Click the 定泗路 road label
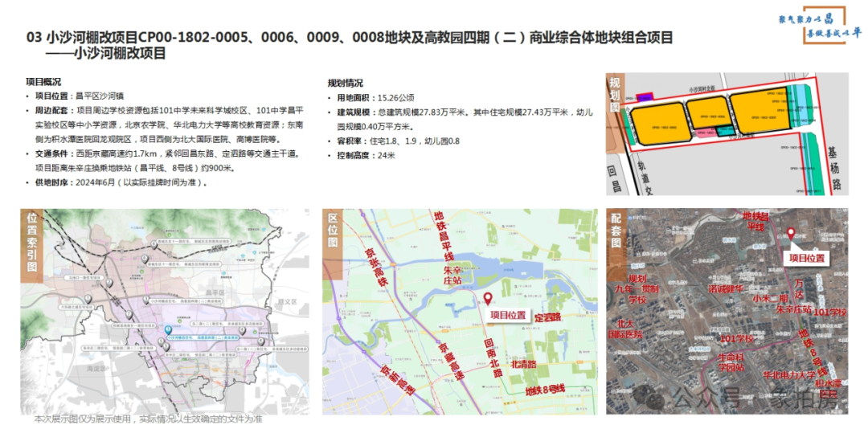Viewport: 868px width, 433px height. (x=549, y=318)
